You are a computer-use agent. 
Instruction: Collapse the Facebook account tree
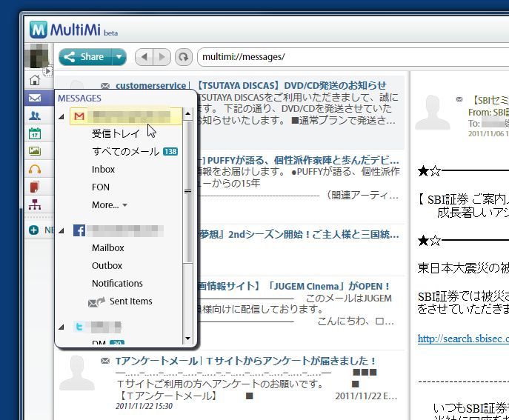[61, 231]
